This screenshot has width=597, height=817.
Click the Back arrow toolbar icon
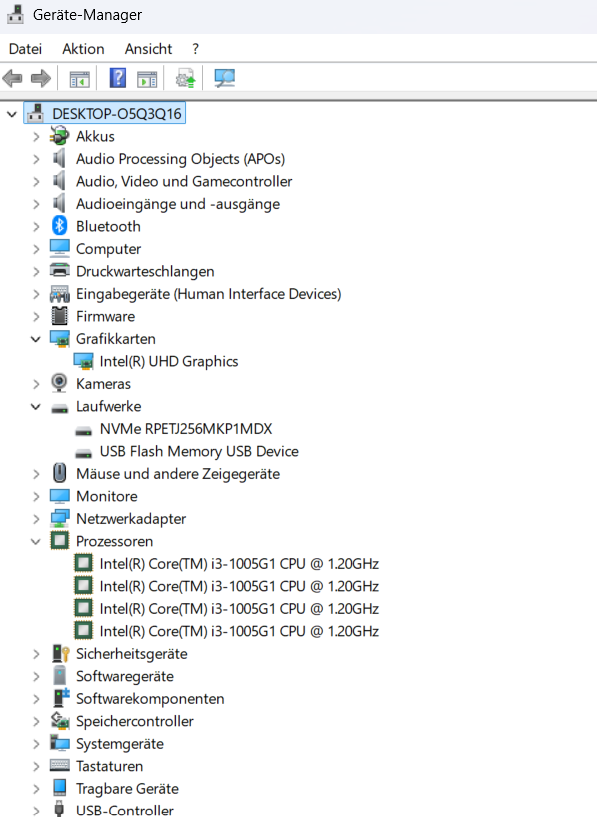pyautogui.click(x=13, y=79)
